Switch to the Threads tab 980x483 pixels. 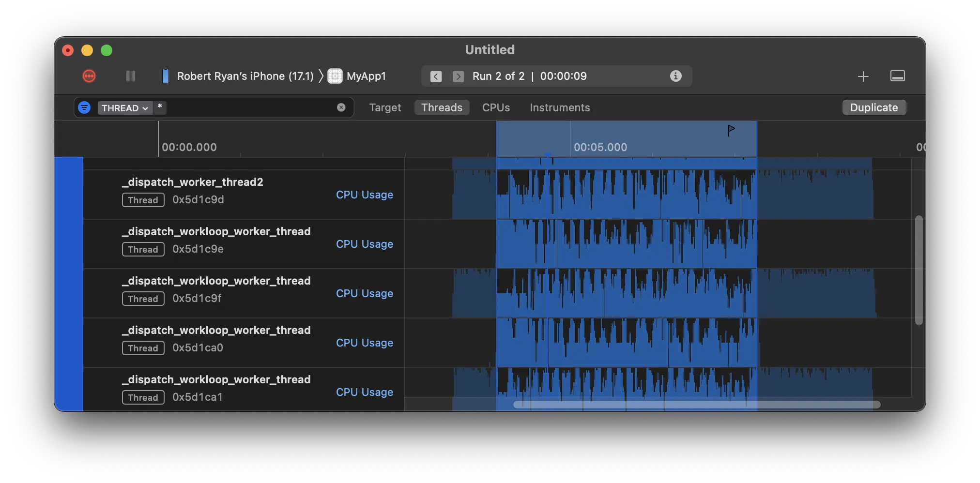pos(442,107)
